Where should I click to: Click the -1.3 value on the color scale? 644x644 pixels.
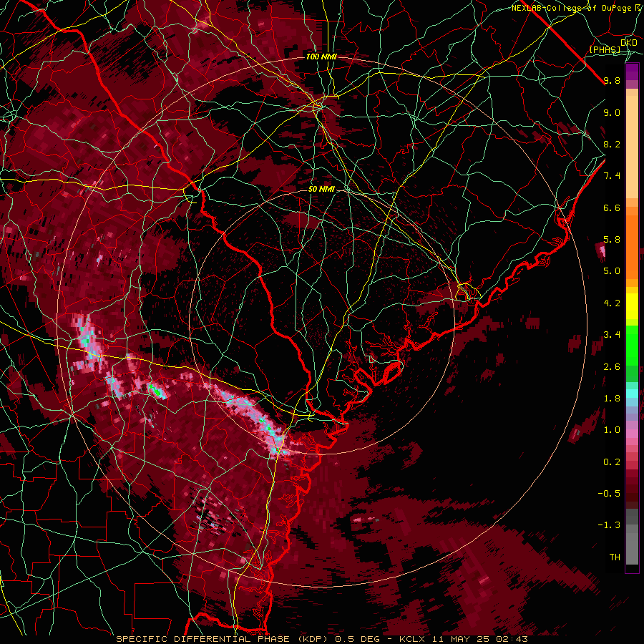609,525
